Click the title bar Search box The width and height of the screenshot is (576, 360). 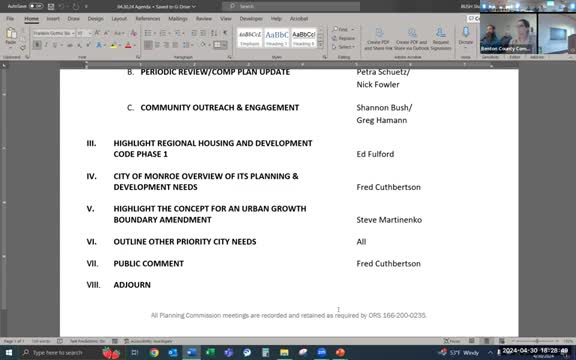[x=291, y=6]
